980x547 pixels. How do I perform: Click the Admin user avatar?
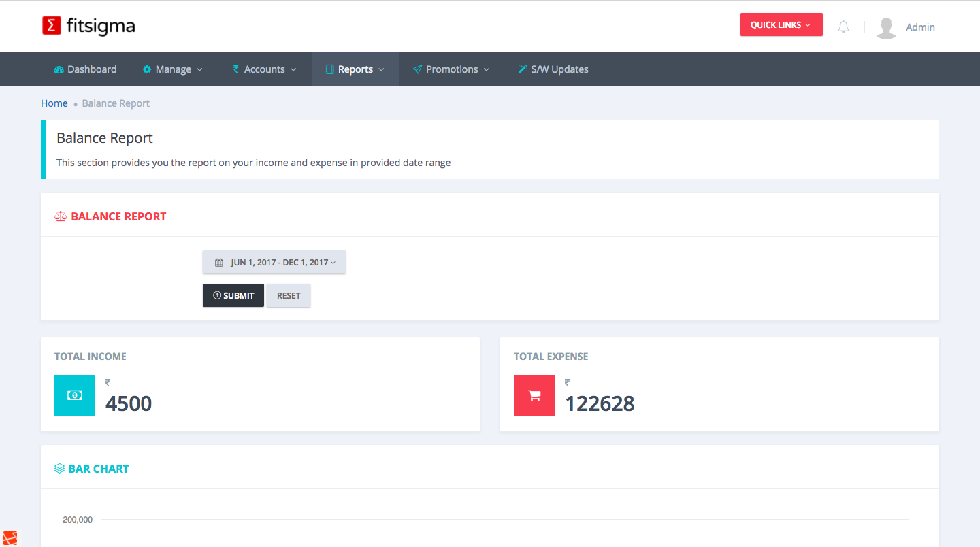coord(886,27)
